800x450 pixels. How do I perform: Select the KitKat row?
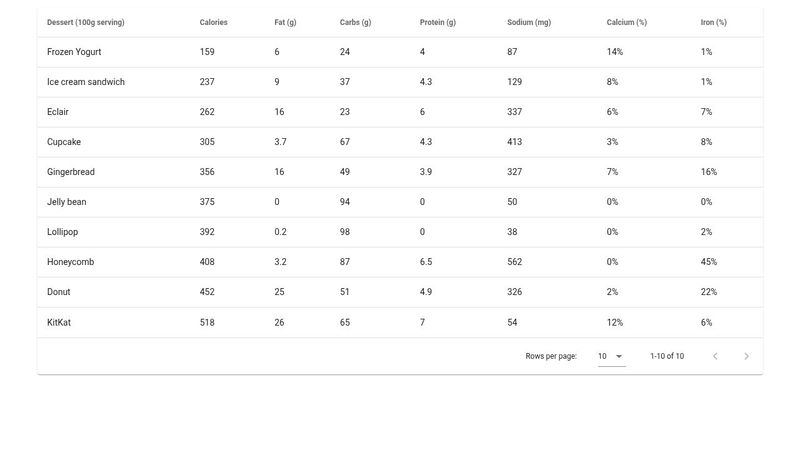tap(400, 322)
